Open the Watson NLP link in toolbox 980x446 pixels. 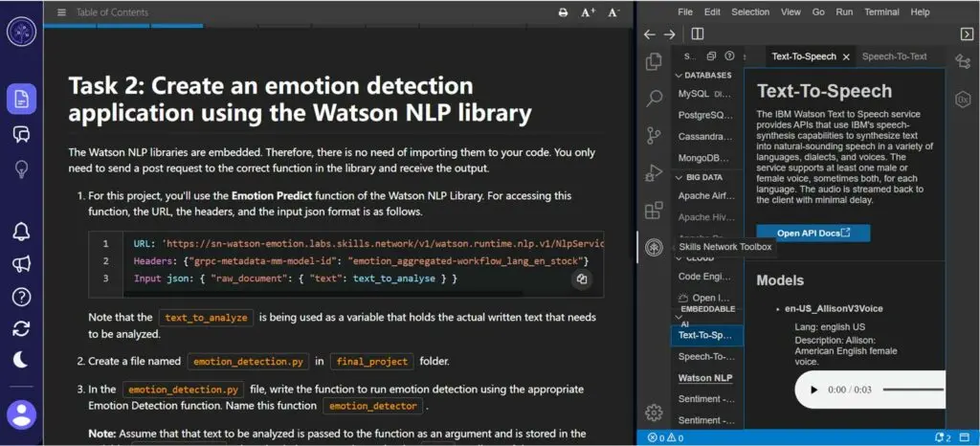click(x=705, y=378)
